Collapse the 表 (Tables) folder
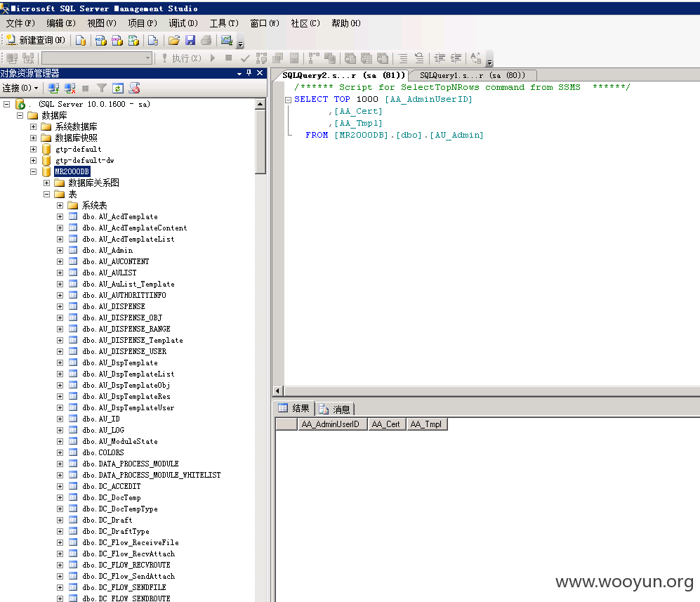 47,195
